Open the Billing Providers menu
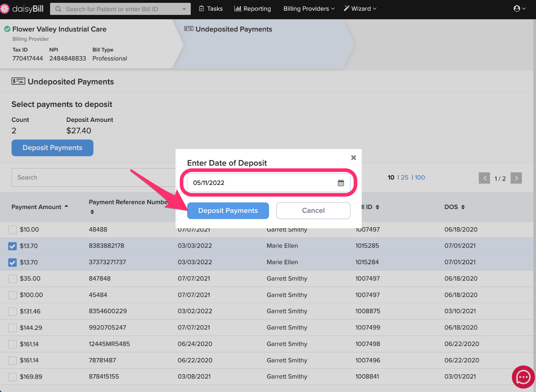 (309, 9)
